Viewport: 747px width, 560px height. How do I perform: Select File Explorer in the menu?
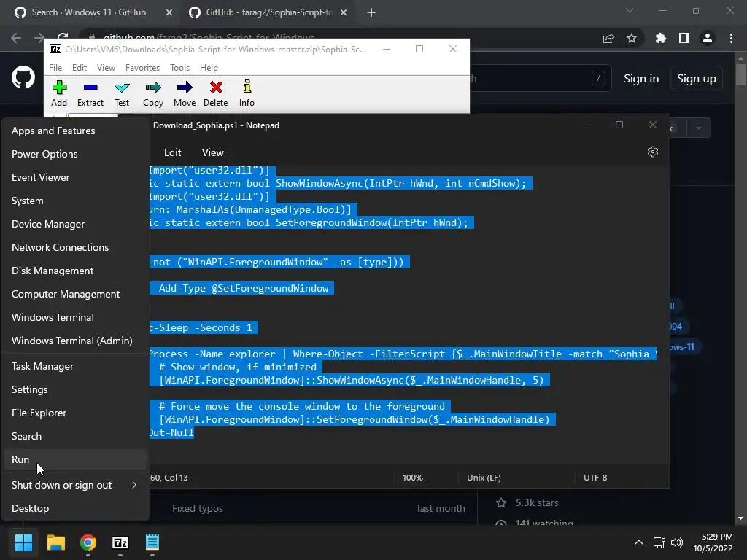tap(75, 413)
